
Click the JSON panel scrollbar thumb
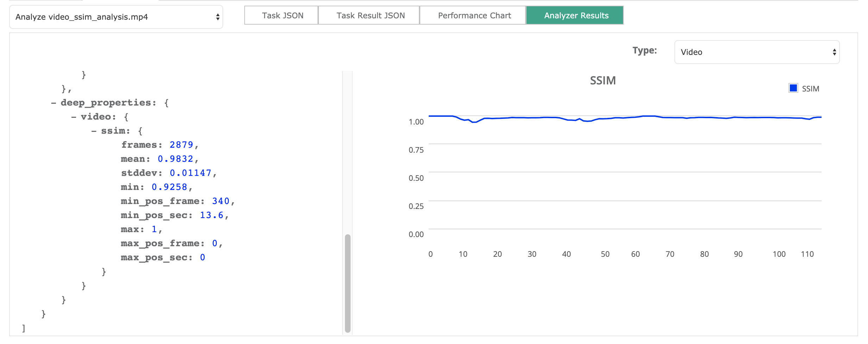point(348,283)
